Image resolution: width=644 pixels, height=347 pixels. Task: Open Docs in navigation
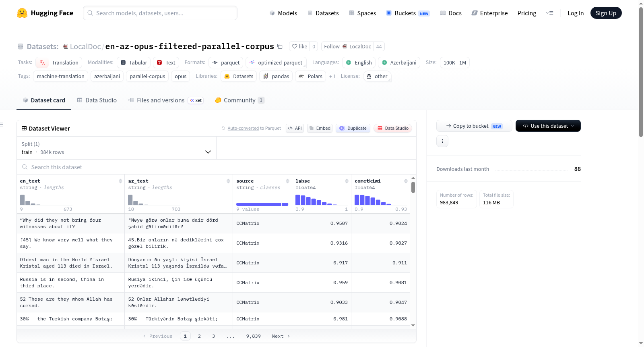click(451, 13)
